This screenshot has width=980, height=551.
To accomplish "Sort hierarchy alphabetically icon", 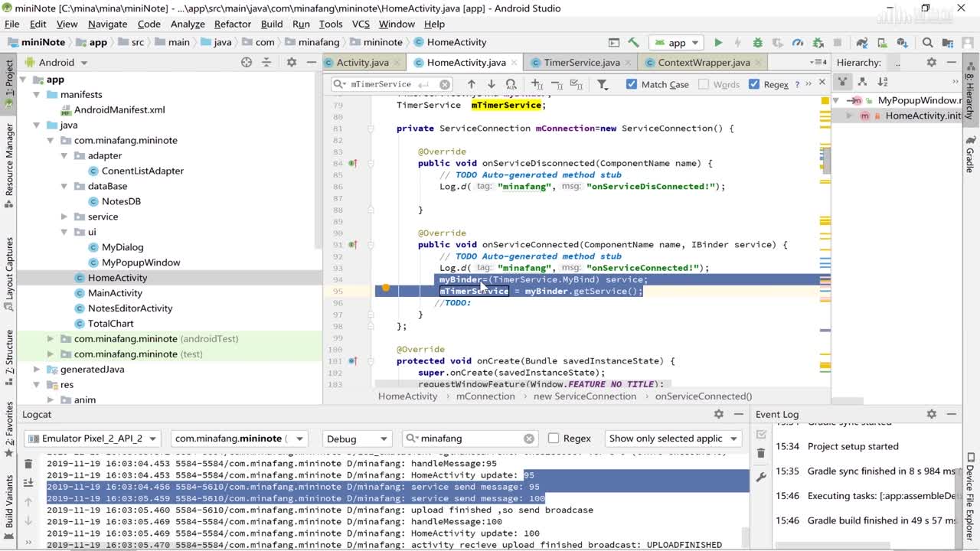I will [x=883, y=81].
